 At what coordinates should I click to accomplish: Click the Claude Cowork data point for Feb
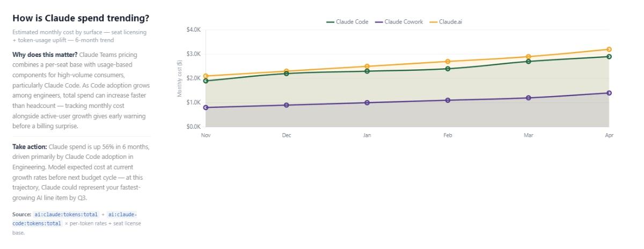tap(448, 100)
